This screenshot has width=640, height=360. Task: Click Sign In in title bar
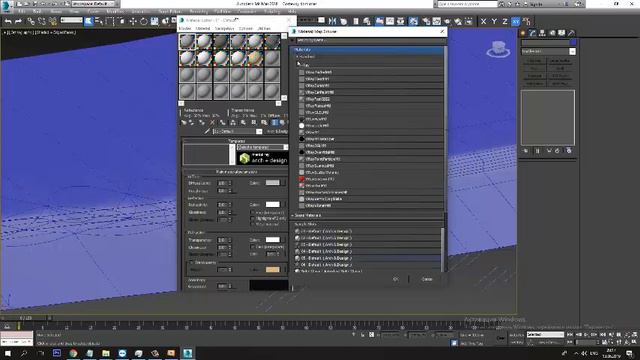(536, 4)
